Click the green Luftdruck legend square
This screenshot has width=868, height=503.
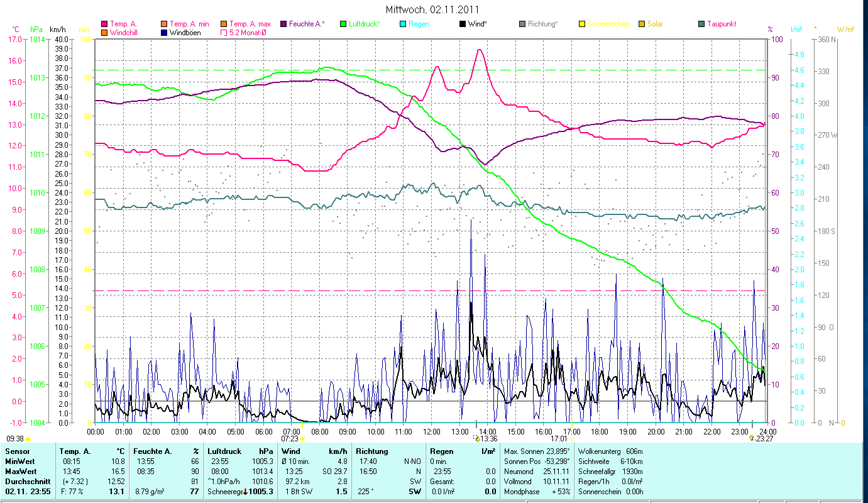(343, 24)
